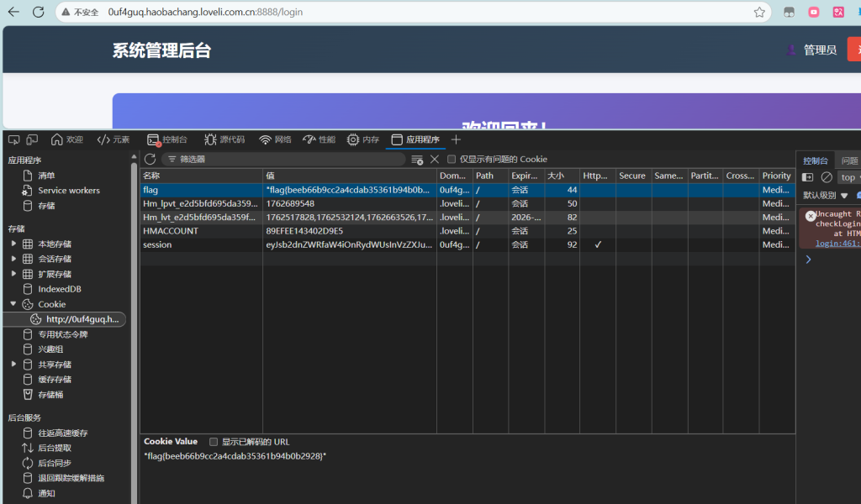The height and width of the screenshot is (504, 861).
Task: Open the 默认级别 log level dropdown
Action: [826, 195]
